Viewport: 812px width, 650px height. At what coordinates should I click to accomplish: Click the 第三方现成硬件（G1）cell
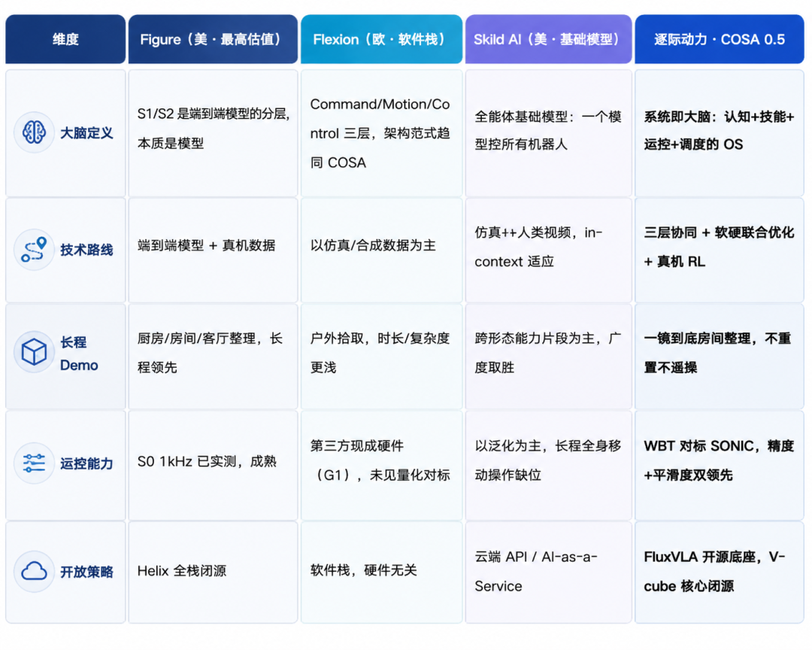tap(382, 466)
